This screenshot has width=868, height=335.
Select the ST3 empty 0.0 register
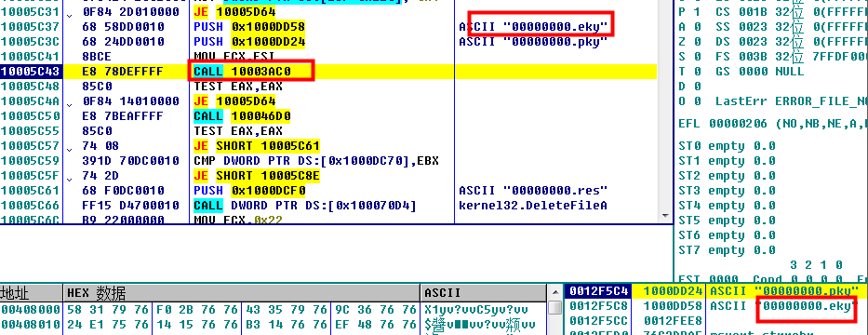pos(727,191)
